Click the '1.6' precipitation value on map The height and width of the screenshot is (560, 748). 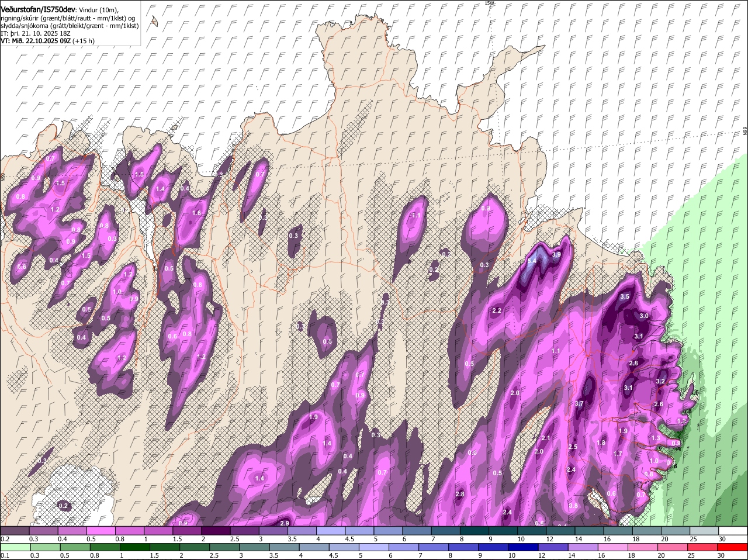point(196,213)
